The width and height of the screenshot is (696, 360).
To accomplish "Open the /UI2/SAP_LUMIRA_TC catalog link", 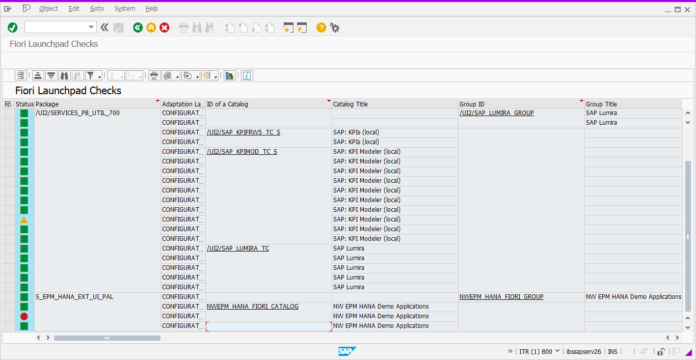I will click(238, 248).
